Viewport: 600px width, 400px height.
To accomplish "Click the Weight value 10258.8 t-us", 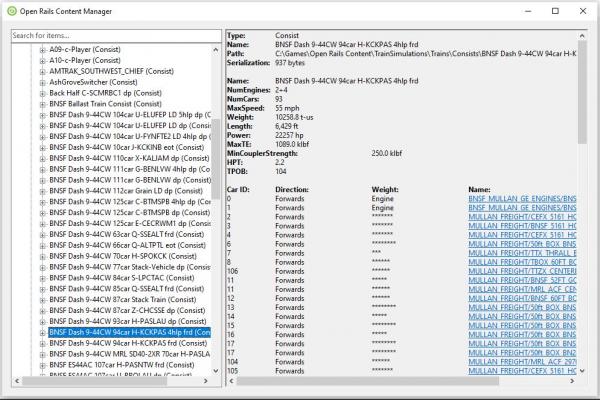I will coord(294,117).
